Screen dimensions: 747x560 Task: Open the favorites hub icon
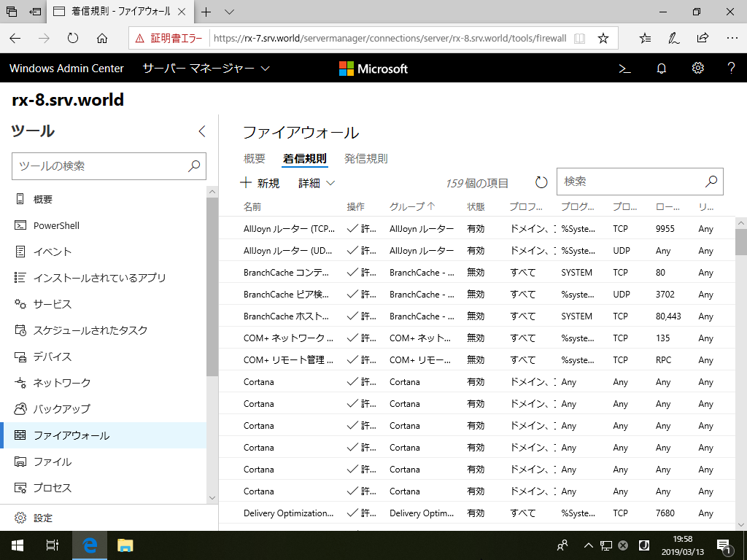pos(645,38)
